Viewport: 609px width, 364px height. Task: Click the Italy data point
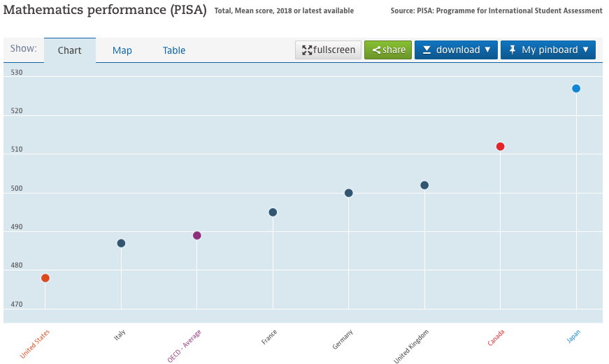121,243
